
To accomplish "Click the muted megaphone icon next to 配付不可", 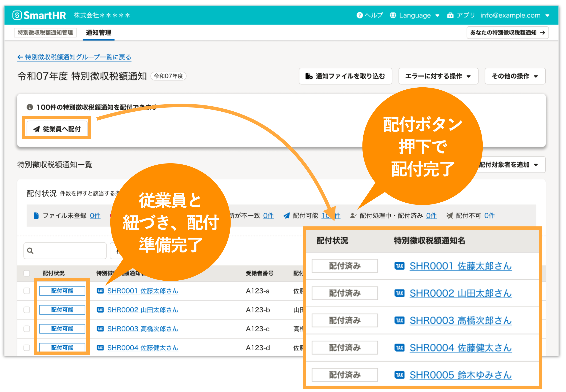I will click(450, 215).
